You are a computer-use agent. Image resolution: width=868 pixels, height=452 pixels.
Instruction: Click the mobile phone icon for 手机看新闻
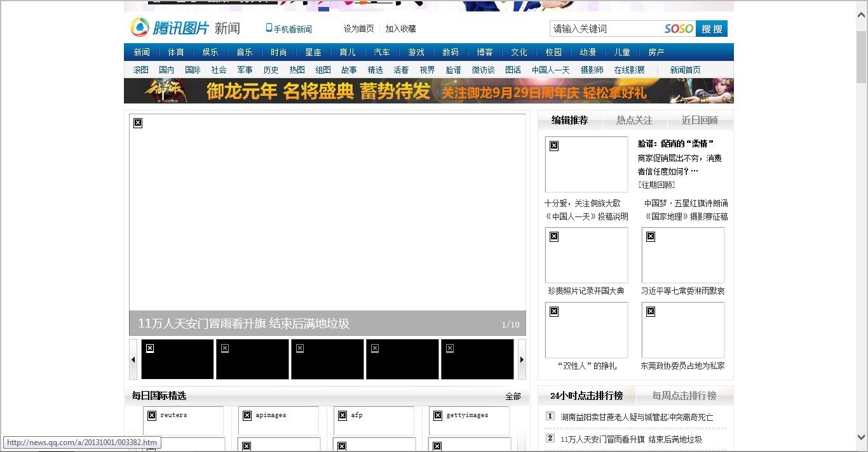269,28
